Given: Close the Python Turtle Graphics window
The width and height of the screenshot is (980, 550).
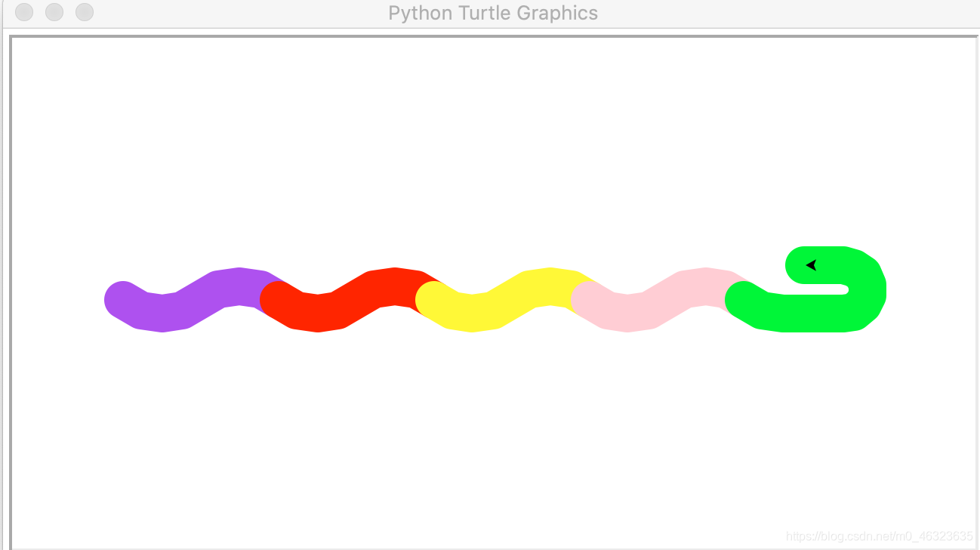Looking at the screenshot, I should click(x=24, y=12).
